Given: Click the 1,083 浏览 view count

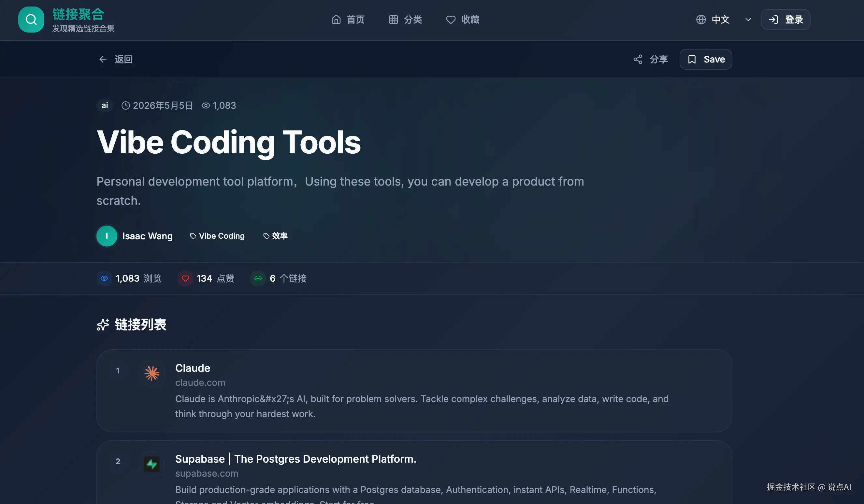Looking at the screenshot, I should pos(138,279).
